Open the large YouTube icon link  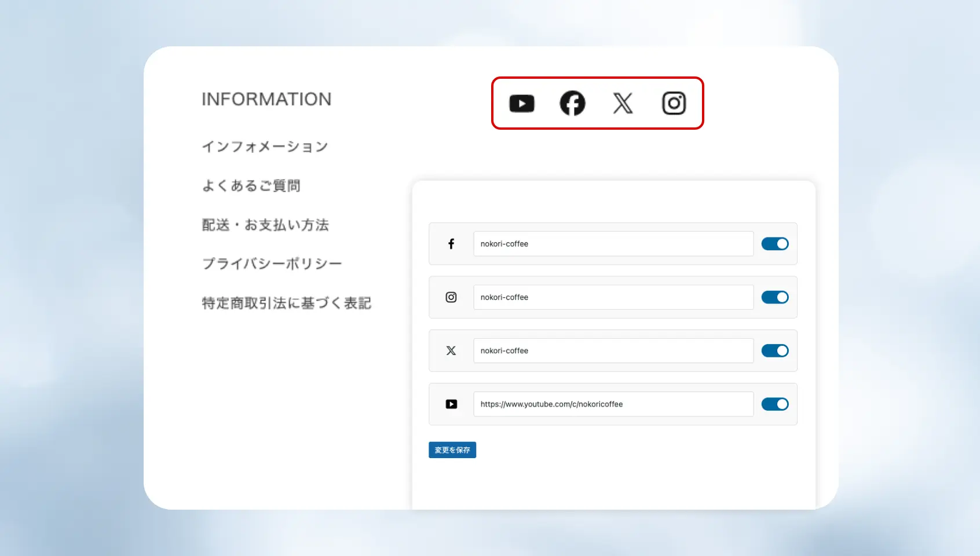[521, 104]
